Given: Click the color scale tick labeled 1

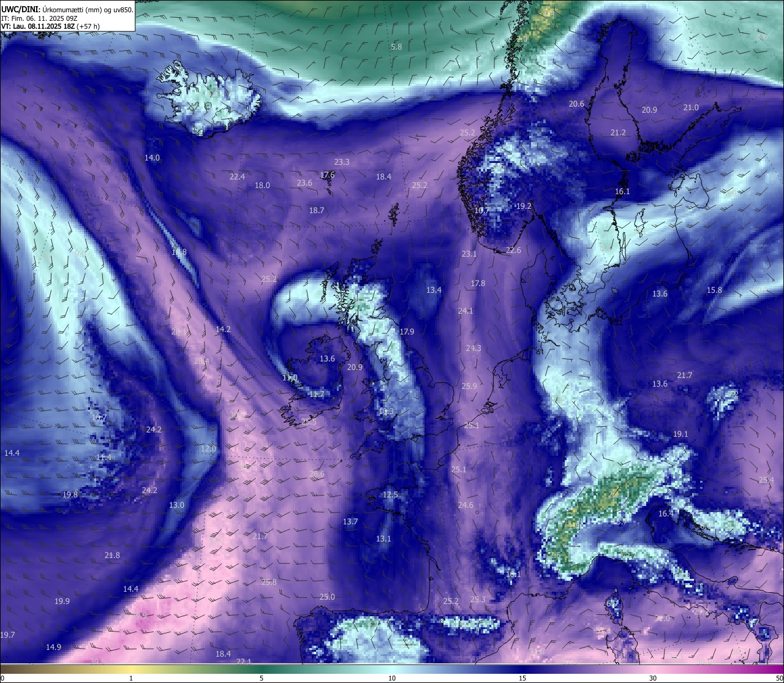Looking at the screenshot, I should (x=131, y=678).
